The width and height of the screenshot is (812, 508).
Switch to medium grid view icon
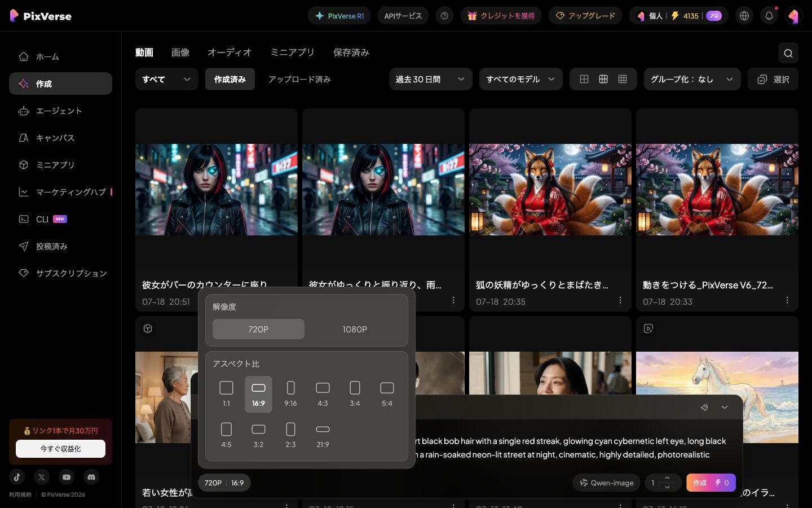603,79
